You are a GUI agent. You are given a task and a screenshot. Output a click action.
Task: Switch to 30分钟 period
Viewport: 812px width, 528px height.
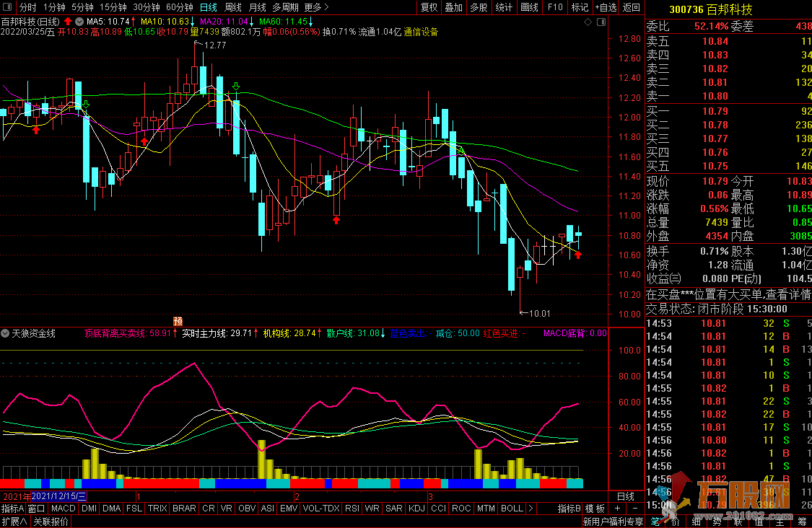[x=146, y=7]
